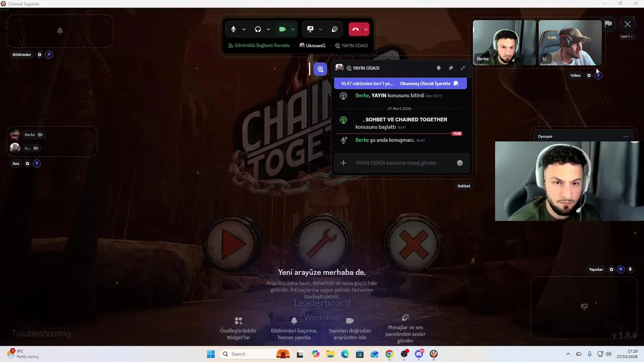Screen dimensions: 644x362
Task: Jump to unread via 16:47 vaktinden beri banner
Action: [x=367, y=83]
